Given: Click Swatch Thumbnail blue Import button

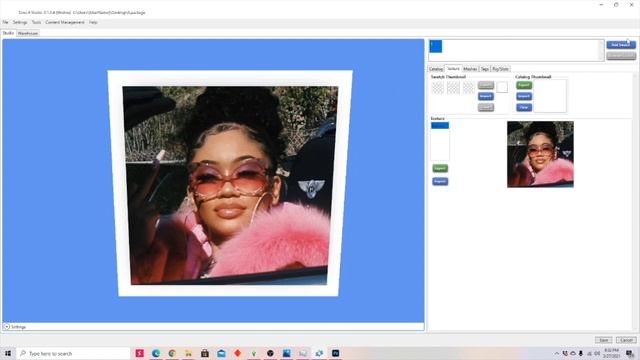Looking at the screenshot, I should click(486, 96).
